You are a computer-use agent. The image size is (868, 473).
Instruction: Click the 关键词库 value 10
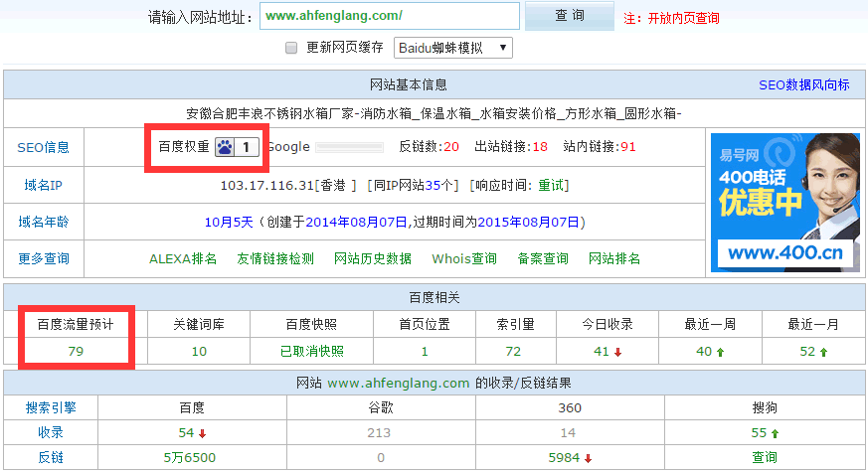click(199, 352)
